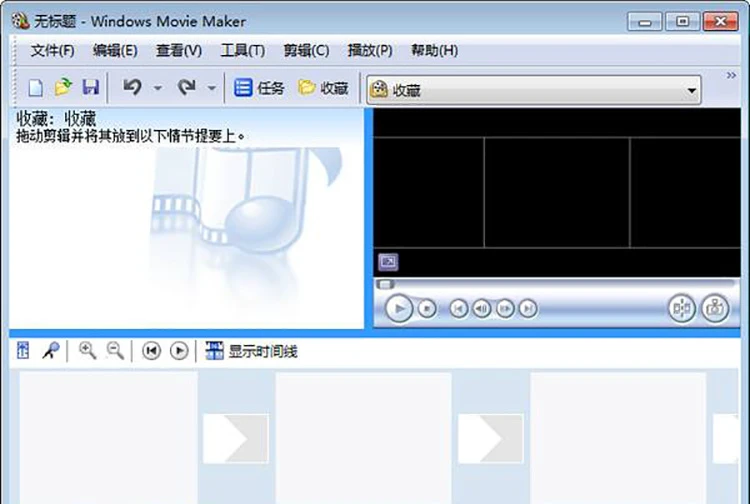Zoom out the timeline
The width and height of the screenshot is (750, 504).
tap(115, 351)
